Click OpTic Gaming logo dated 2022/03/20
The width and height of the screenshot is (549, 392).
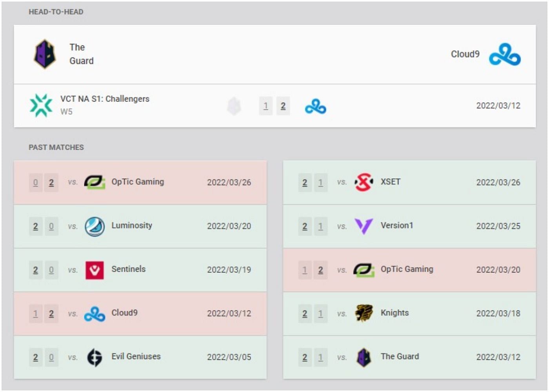(x=364, y=270)
